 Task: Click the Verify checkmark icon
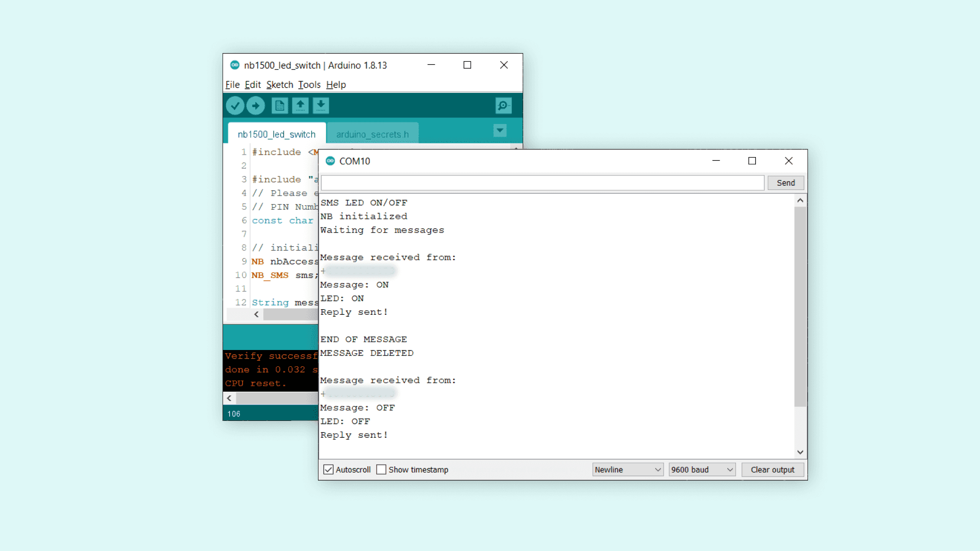(x=235, y=106)
